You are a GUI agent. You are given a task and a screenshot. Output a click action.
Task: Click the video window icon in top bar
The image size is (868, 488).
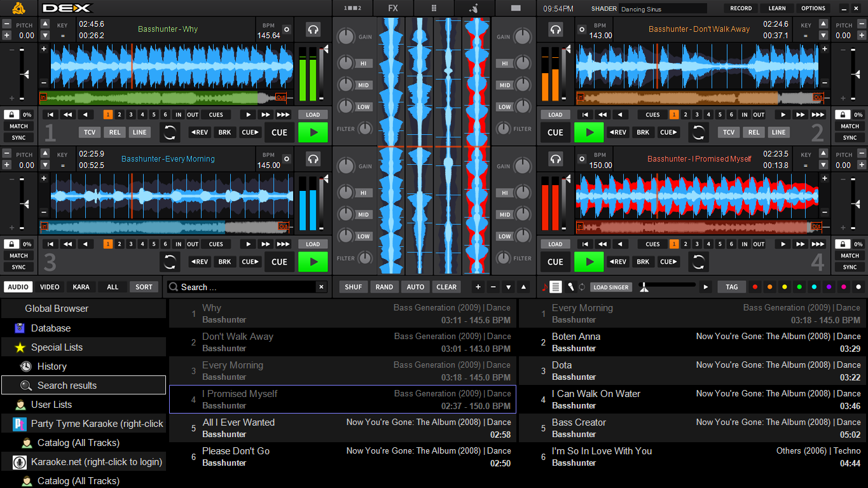(x=516, y=8)
